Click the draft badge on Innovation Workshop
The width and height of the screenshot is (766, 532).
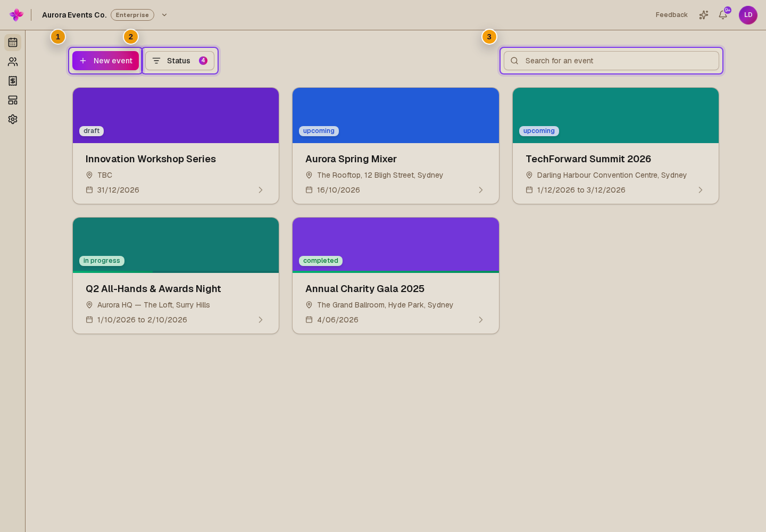[x=91, y=131]
